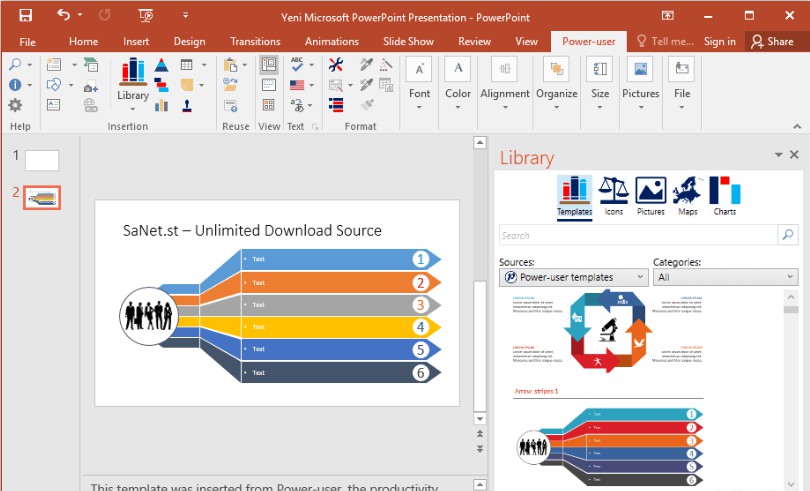Switch to the Animations tab

click(331, 41)
